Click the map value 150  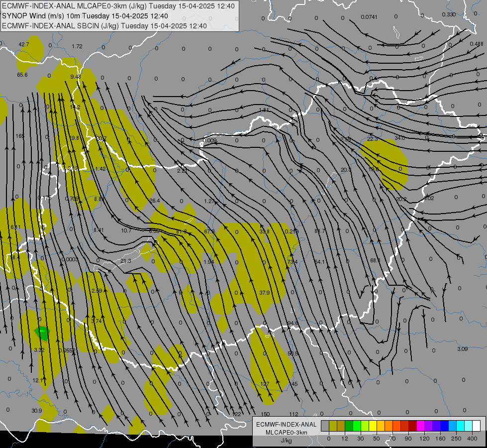265,414
